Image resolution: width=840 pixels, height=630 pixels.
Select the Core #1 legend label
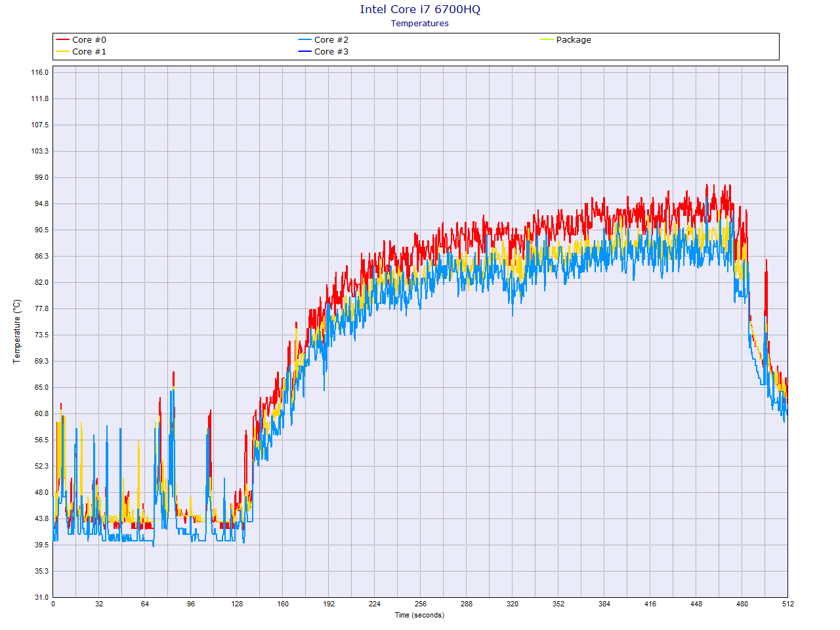[x=89, y=52]
